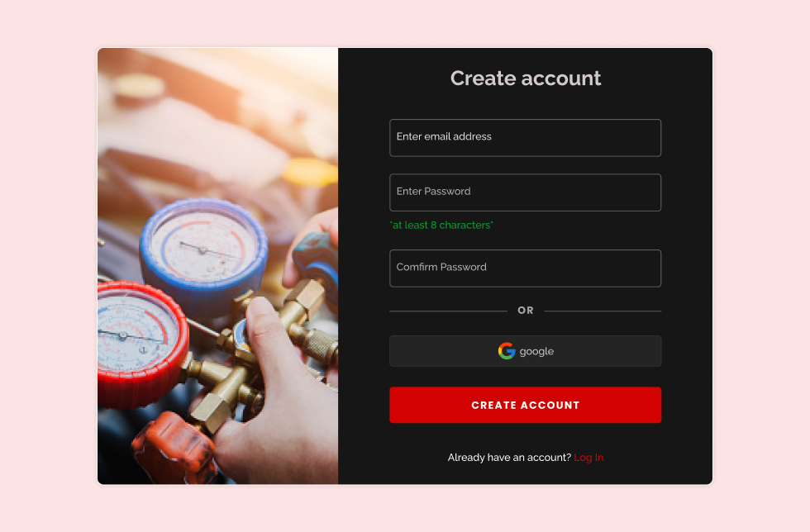Click the pink background outside the card
This screenshot has width=810, height=532.
click(46, 259)
